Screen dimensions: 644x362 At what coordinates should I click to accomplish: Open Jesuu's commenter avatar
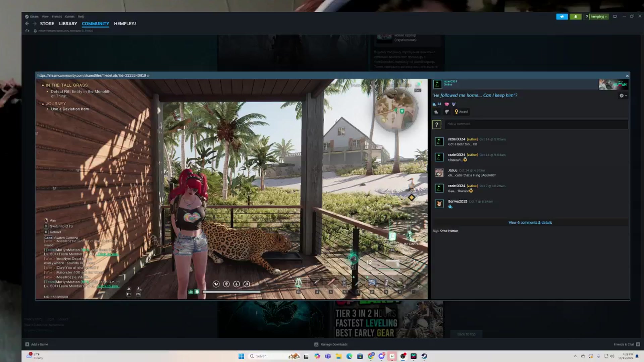(439, 173)
